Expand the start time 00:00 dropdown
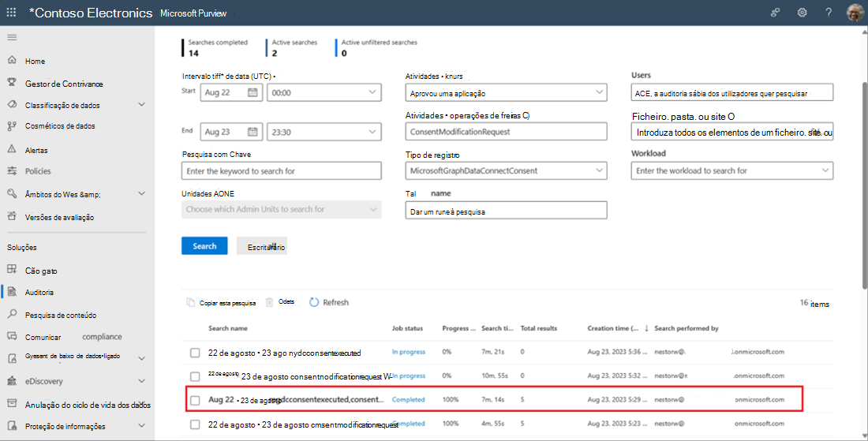868x441 pixels. 324,92
